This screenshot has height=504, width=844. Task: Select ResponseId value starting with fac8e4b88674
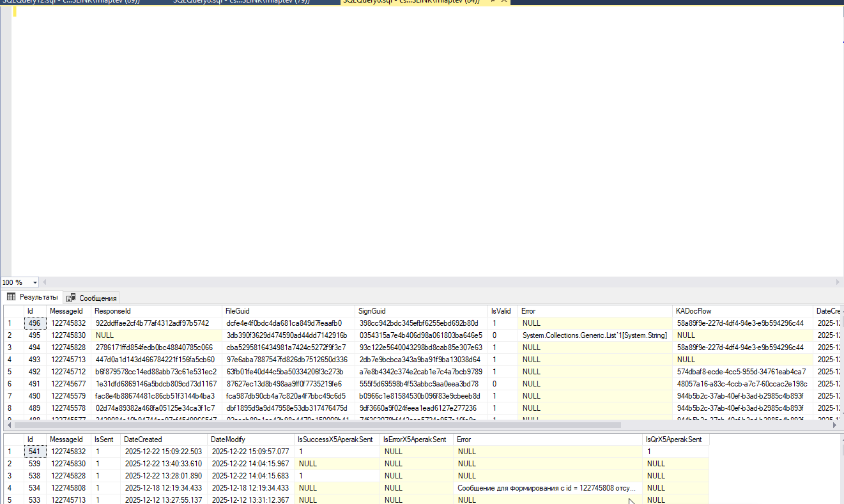click(x=157, y=396)
